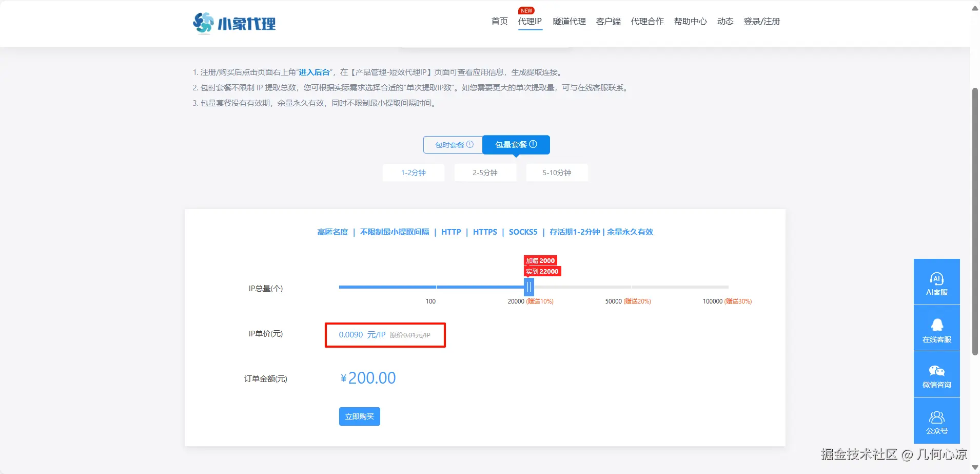Screen dimensions: 980x474
Task: Click the info icon beside 包时套餐
Action: pyautogui.click(x=469, y=144)
